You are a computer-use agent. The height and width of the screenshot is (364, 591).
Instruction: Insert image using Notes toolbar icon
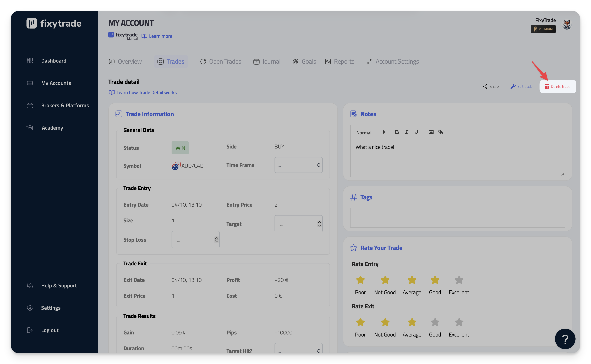tap(431, 132)
